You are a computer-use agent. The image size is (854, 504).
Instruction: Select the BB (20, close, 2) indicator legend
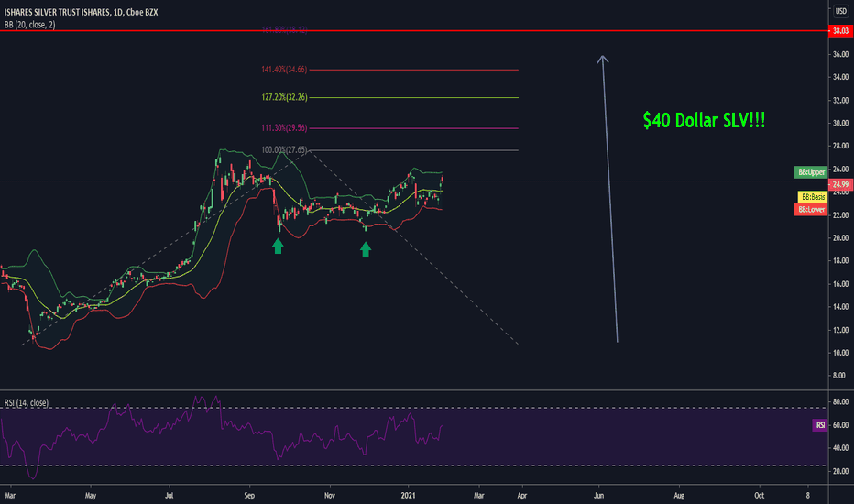click(29, 25)
